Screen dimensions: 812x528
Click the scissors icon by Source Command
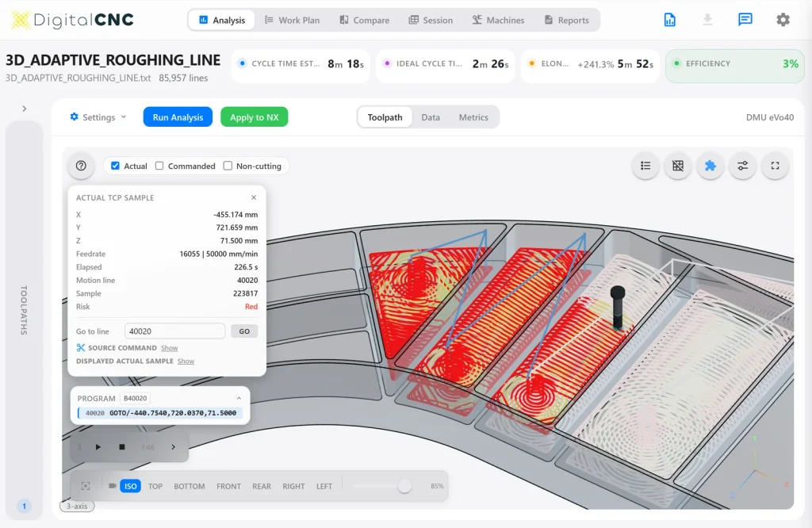(80, 348)
